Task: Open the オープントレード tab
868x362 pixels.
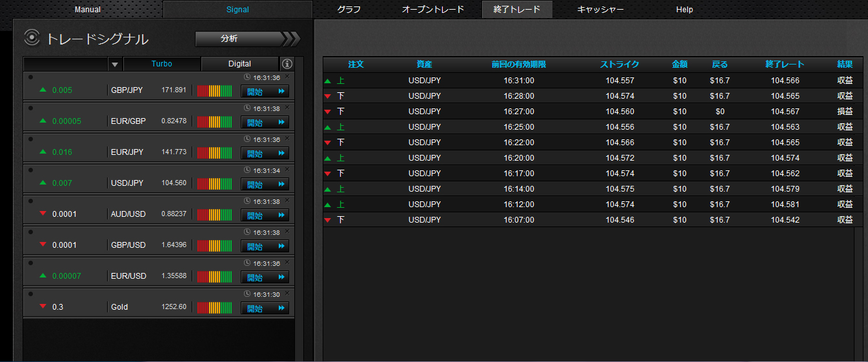Action: click(x=433, y=10)
